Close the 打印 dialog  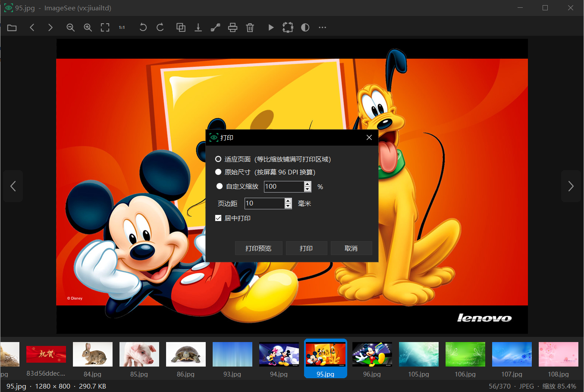coord(369,137)
